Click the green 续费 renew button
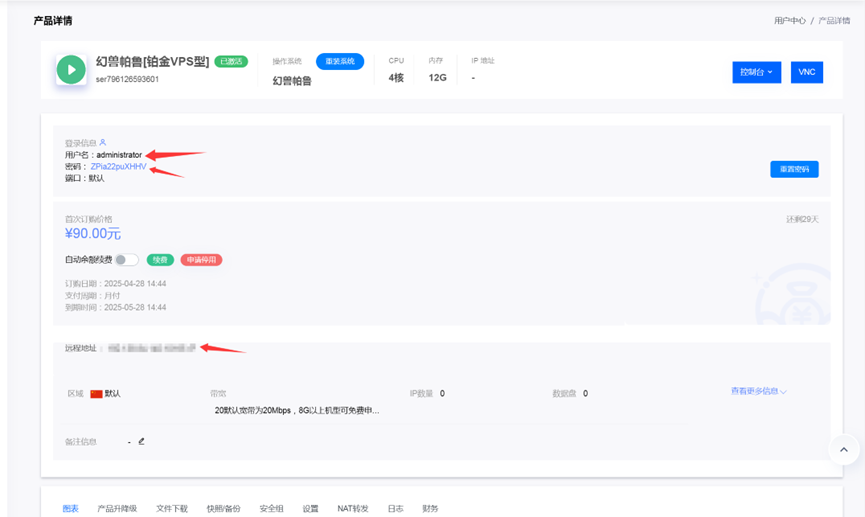The width and height of the screenshot is (865, 517). [160, 260]
